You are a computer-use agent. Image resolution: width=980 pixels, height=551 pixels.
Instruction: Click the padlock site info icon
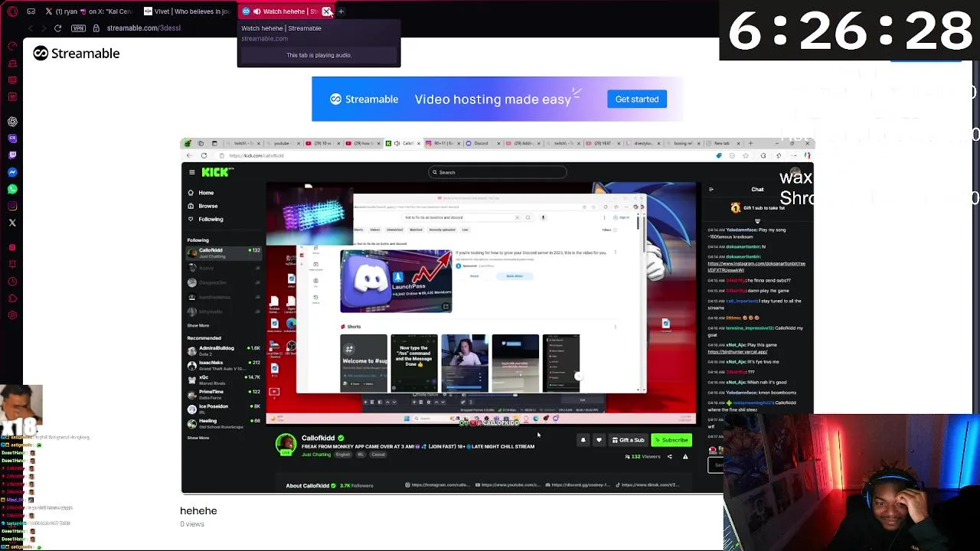[96, 28]
